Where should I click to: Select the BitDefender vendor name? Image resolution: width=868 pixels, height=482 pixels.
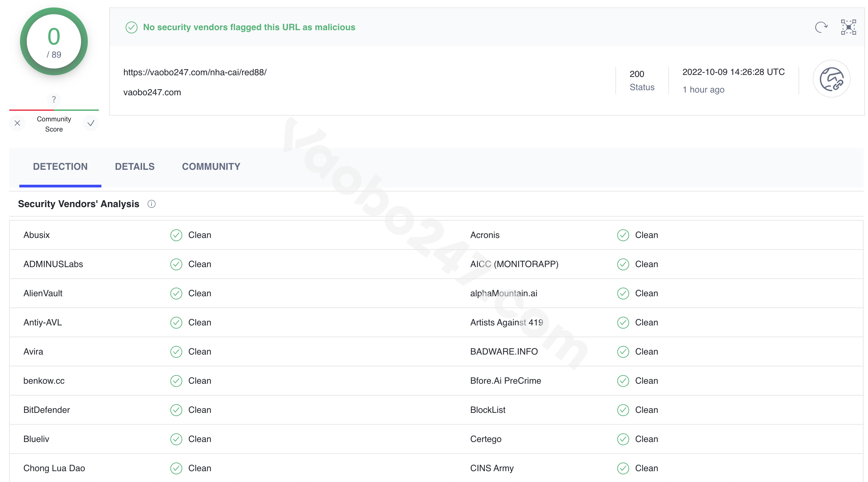(x=47, y=410)
